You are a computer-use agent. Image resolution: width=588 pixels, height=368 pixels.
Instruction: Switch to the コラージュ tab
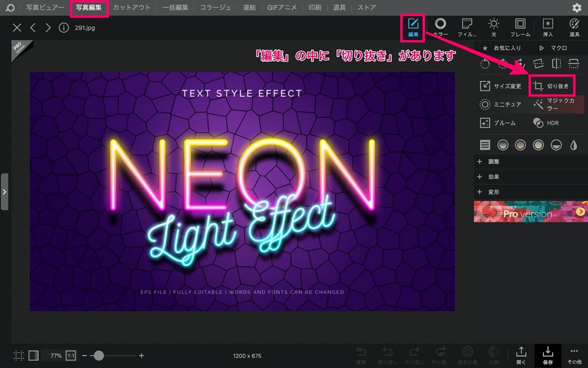pyautogui.click(x=216, y=8)
